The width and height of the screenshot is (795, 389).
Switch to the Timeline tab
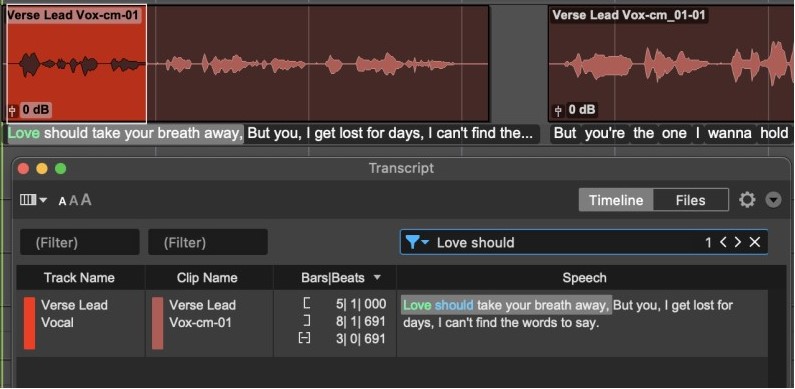(x=616, y=200)
